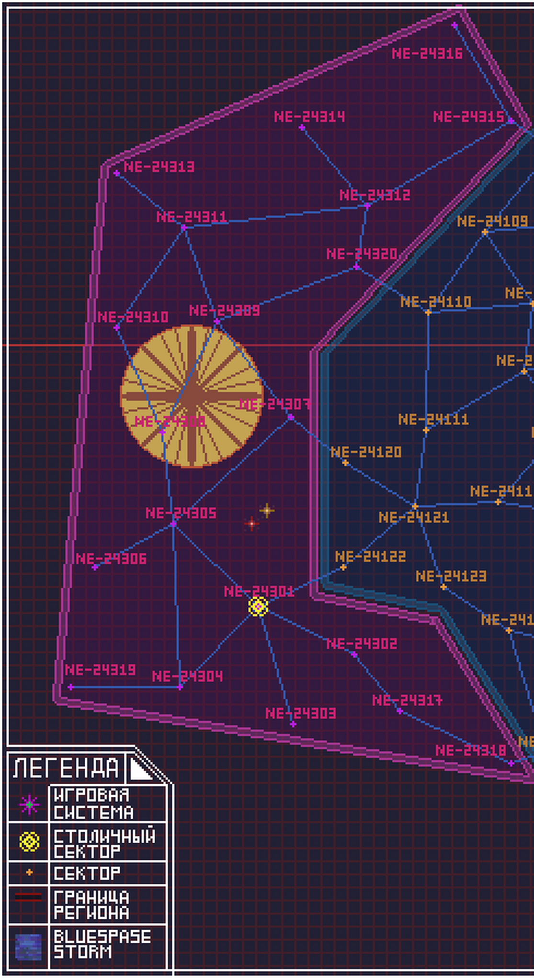
Task: Click the NE-24123 sector label
Action: coord(451,576)
